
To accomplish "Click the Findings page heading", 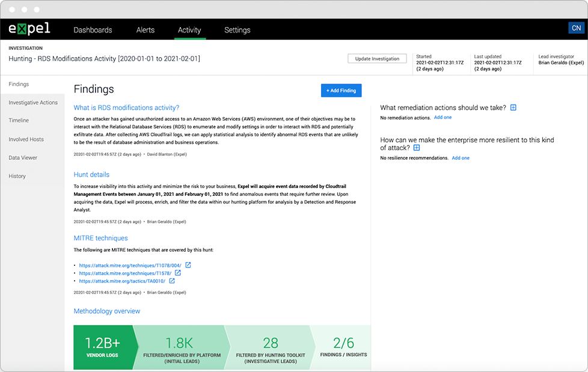I will tap(94, 89).
